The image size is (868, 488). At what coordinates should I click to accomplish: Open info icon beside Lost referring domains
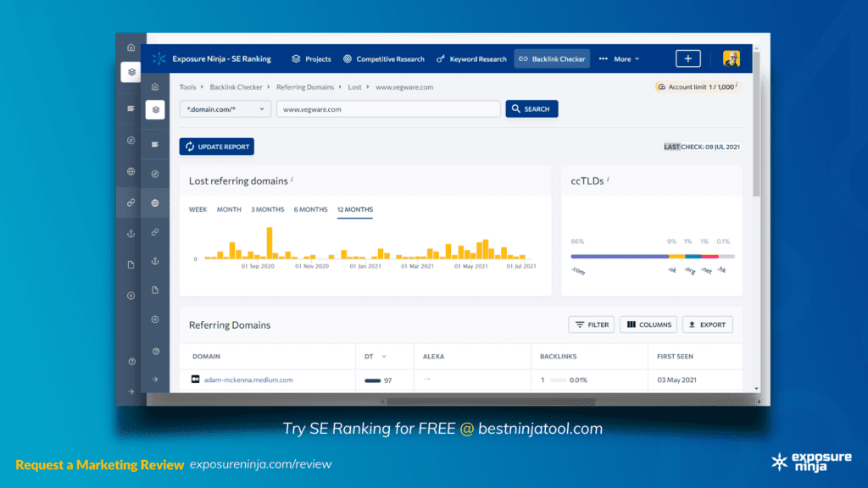292,180
